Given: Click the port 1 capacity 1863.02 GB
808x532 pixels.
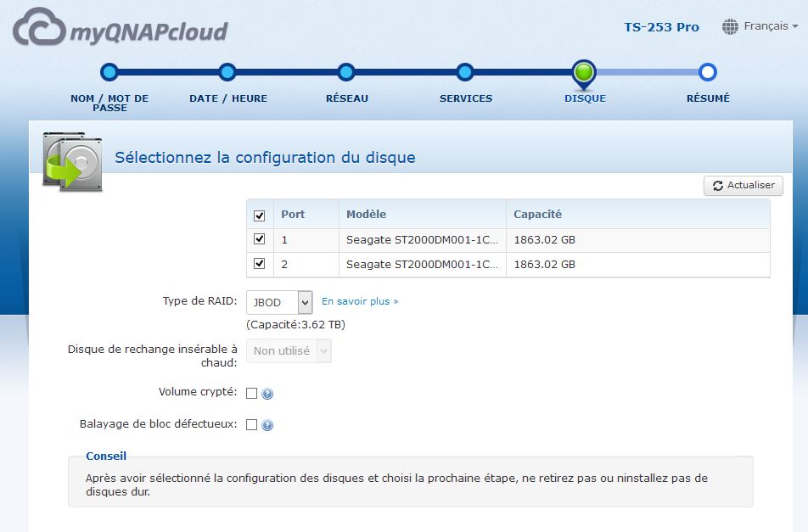Looking at the screenshot, I should click(x=544, y=239).
